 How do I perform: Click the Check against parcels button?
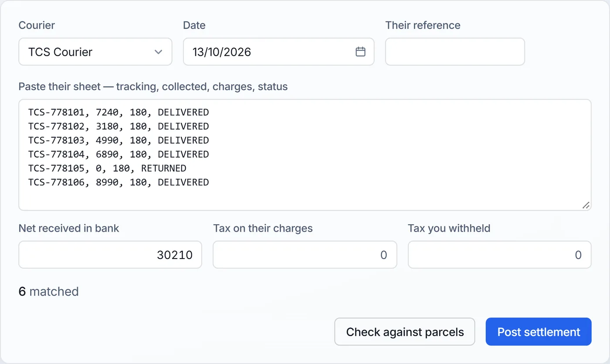coord(405,332)
